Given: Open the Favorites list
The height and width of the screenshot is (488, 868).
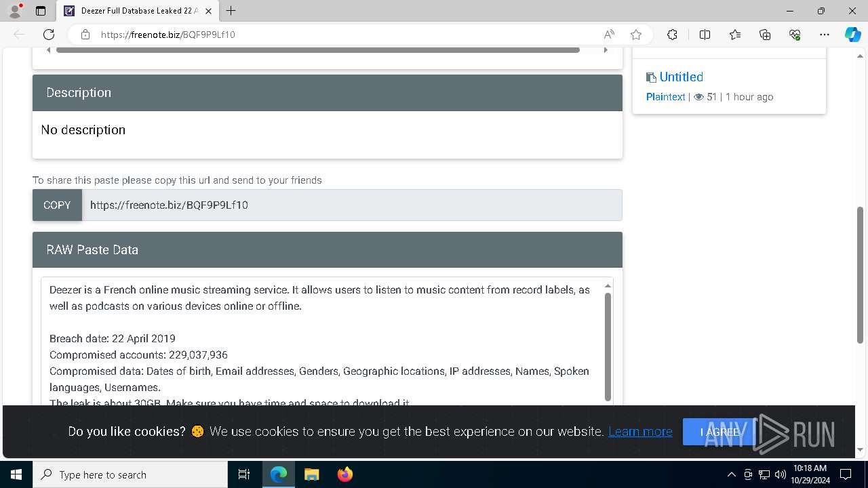Looking at the screenshot, I should click(735, 35).
